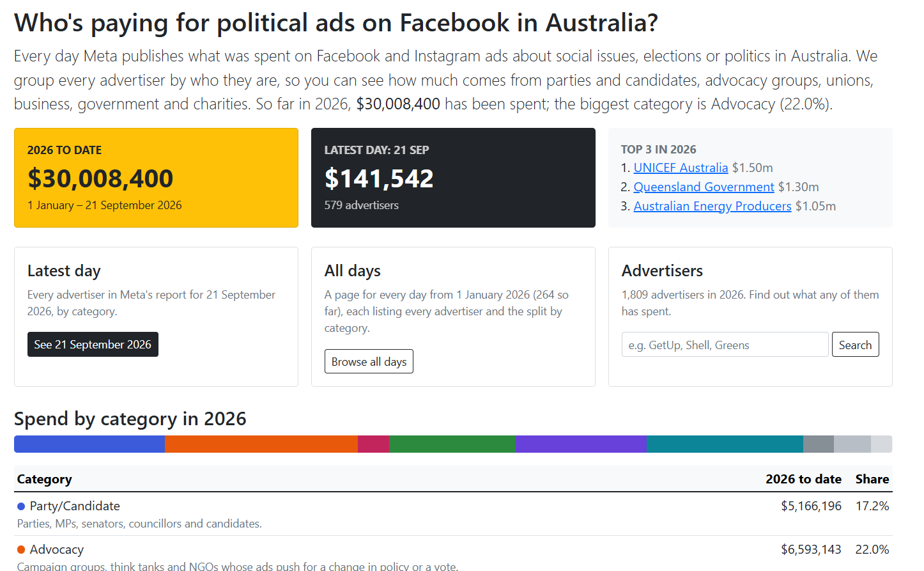This screenshot has width=924, height=571.
Task: Click the $1.05m amount beside Australian Energy Producers
Action: coord(816,206)
